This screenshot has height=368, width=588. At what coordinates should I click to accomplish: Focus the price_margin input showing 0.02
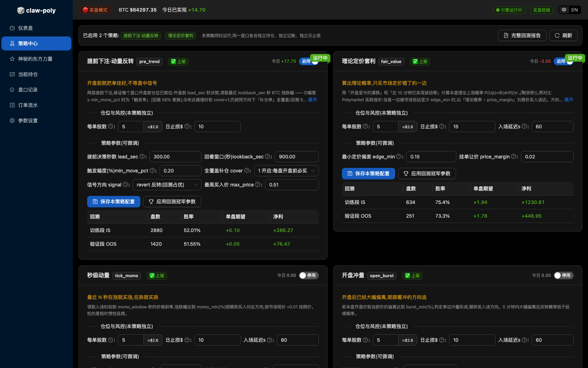coord(547,157)
